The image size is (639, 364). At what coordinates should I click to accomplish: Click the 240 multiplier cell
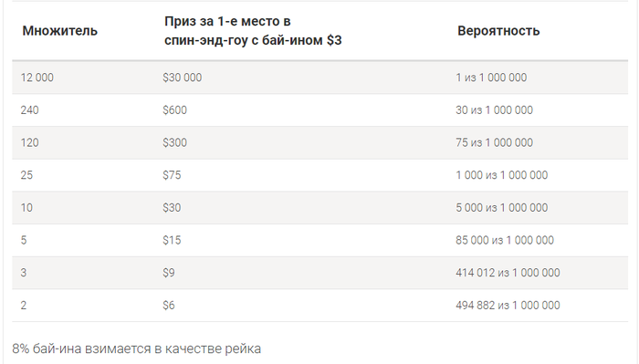pyautogui.click(x=30, y=110)
